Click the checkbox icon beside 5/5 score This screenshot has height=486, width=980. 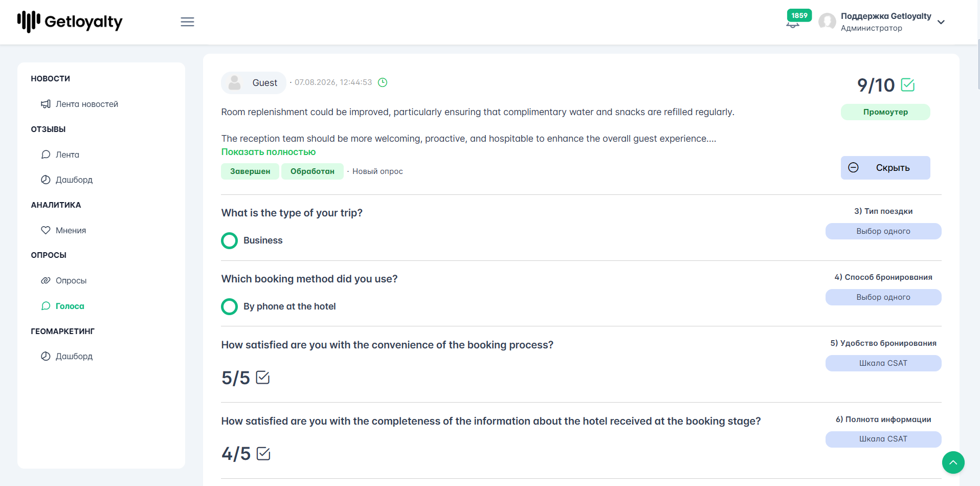pos(262,378)
